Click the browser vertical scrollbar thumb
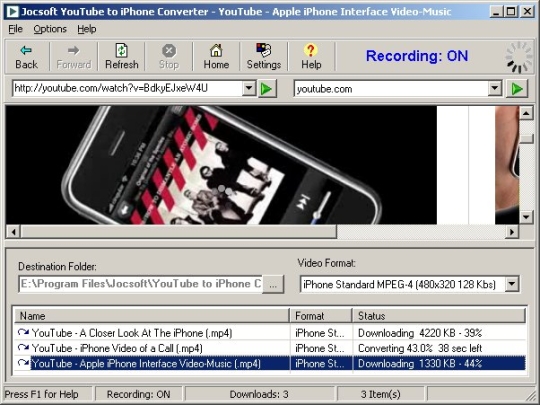540x405 pixels. [526, 138]
